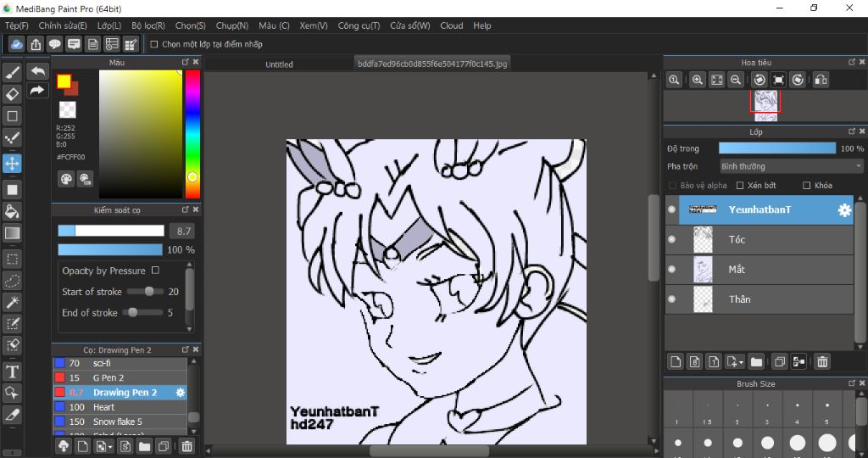Select the Bucket fill tool
This screenshot has width=868, height=458.
coord(12,211)
